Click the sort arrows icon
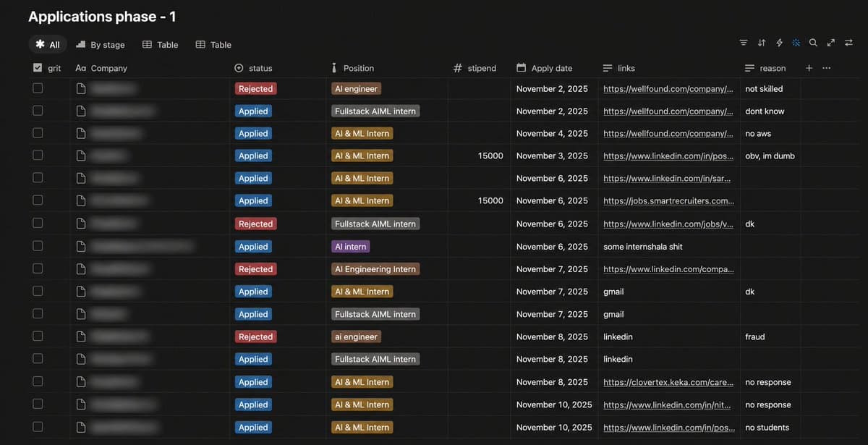Viewport: 868px width, 445px height. click(x=762, y=43)
